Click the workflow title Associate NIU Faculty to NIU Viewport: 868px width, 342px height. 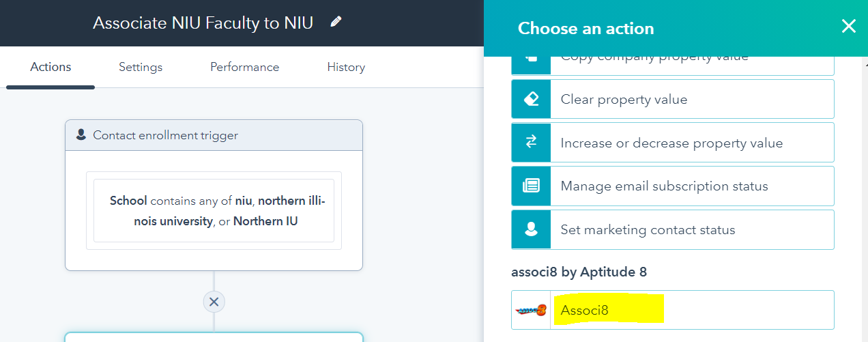203,23
